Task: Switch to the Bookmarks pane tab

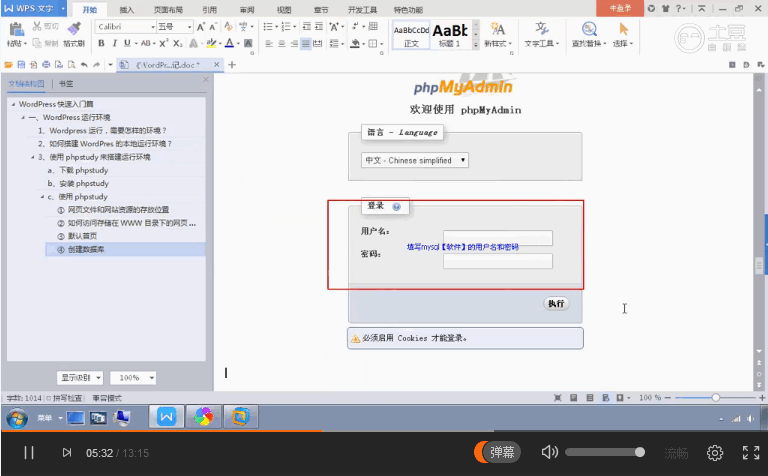Action: (66, 84)
